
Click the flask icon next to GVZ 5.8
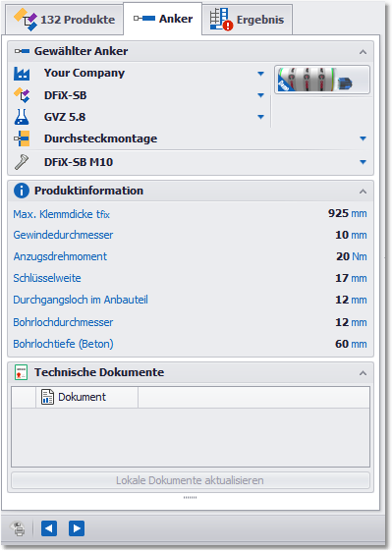tap(22, 117)
